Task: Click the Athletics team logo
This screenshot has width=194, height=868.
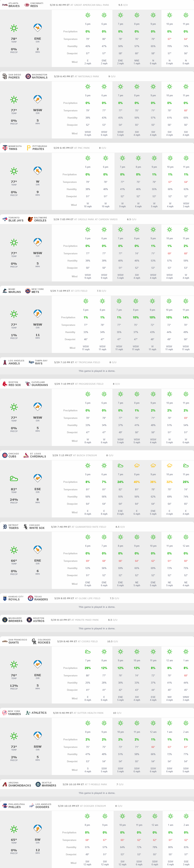Action: click(28, 713)
